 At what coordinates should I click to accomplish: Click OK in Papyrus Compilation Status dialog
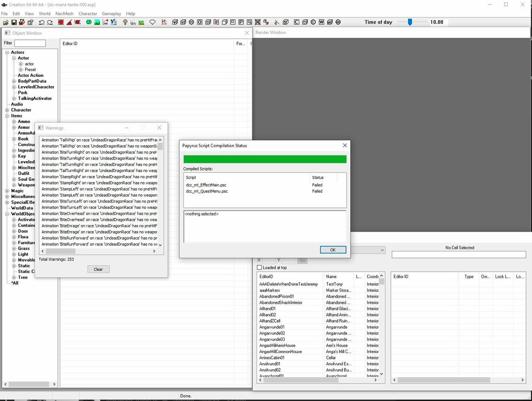click(x=333, y=250)
